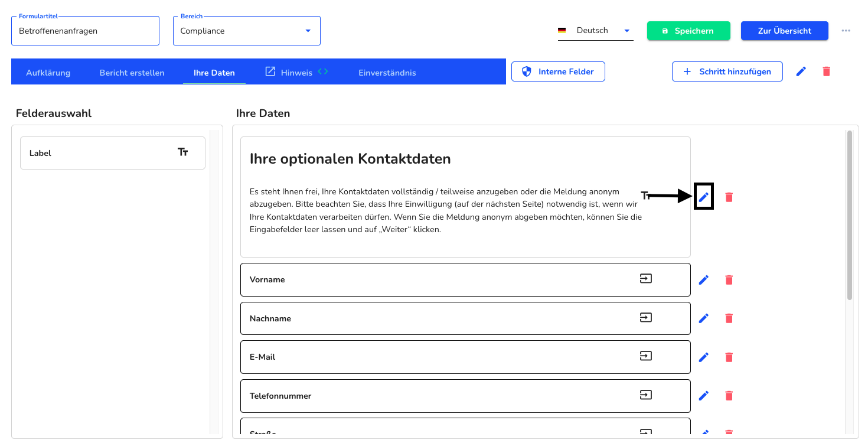Open Interne Felder

(x=558, y=71)
